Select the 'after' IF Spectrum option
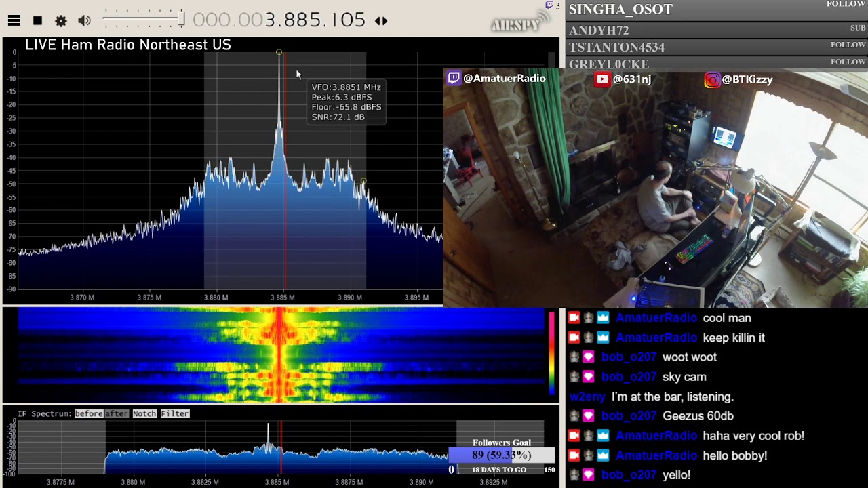868x488 pixels. click(x=117, y=413)
